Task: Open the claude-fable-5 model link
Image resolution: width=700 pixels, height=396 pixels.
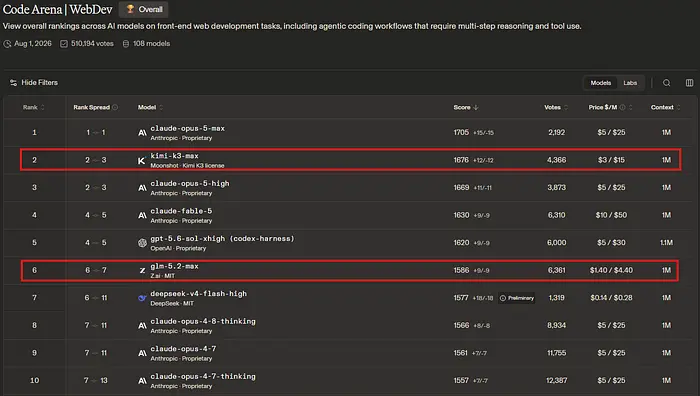Action: [181, 211]
